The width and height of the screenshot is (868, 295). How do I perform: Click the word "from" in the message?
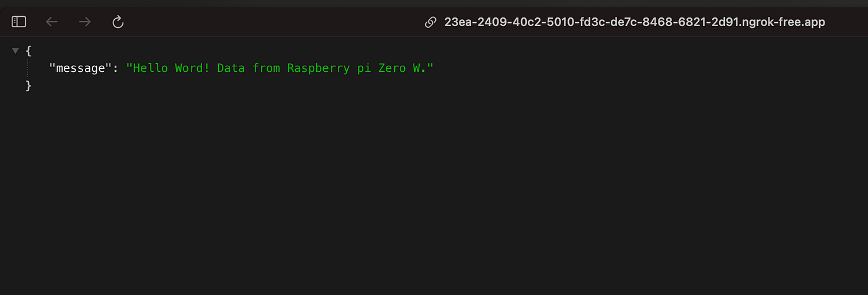(266, 68)
